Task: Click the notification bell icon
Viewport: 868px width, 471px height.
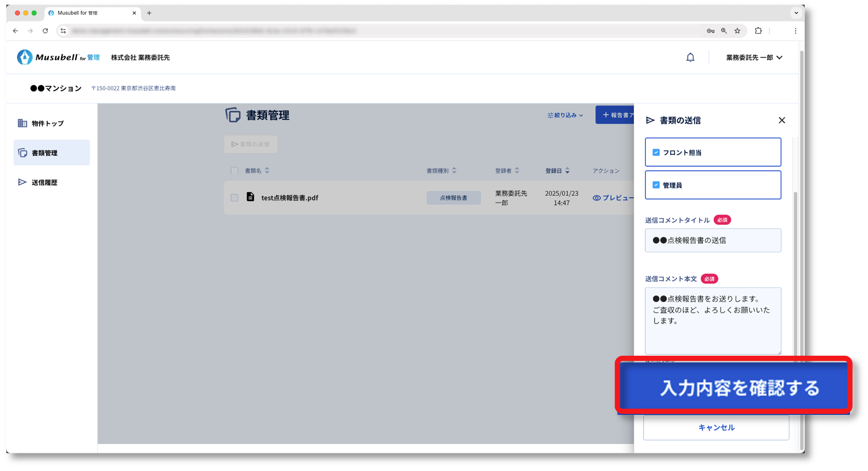Action: (690, 58)
